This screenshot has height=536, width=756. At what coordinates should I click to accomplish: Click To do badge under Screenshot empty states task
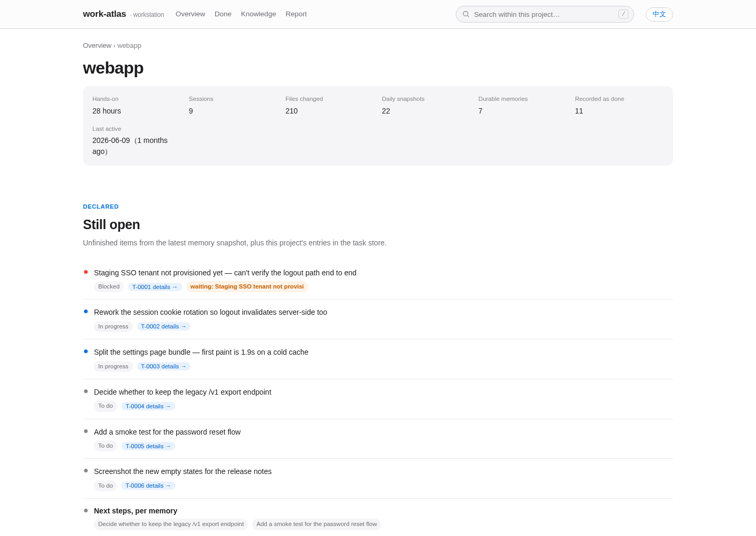tap(106, 486)
